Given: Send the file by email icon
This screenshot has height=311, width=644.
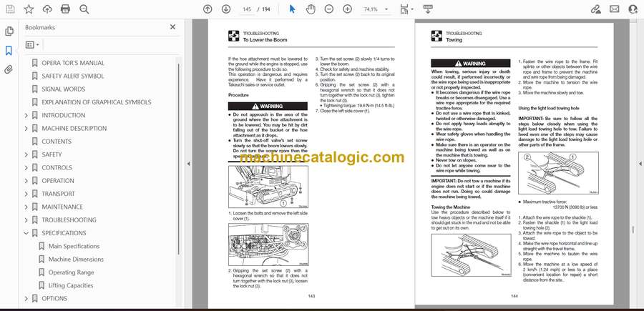Looking at the screenshot, I should (x=615, y=9).
